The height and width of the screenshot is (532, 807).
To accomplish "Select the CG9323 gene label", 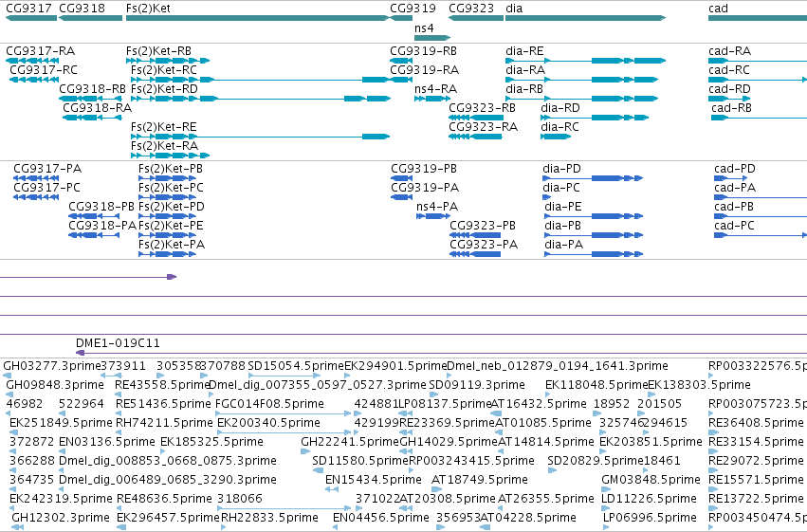I will 471,9.
